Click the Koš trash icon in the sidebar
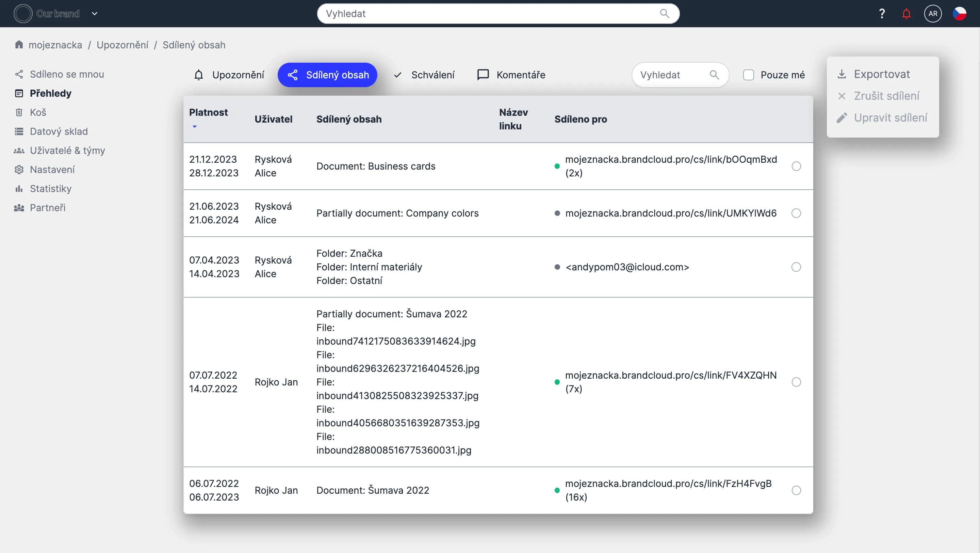This screenshot has height=553, width=980. (x=19, y=112)
